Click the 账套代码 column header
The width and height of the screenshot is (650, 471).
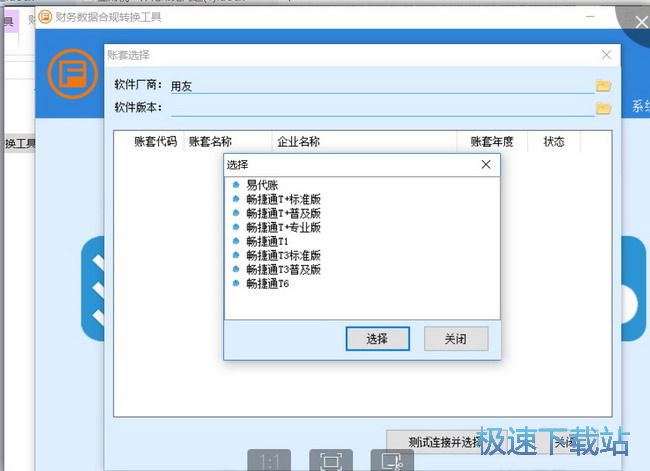pos(155,142)
